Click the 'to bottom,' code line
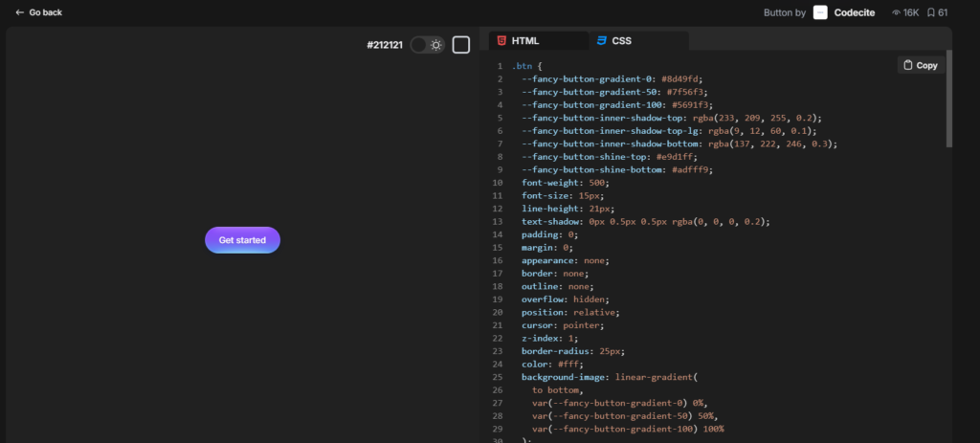Image resolution: width=980 pixels, height=443 pixels. coord(558,390)
